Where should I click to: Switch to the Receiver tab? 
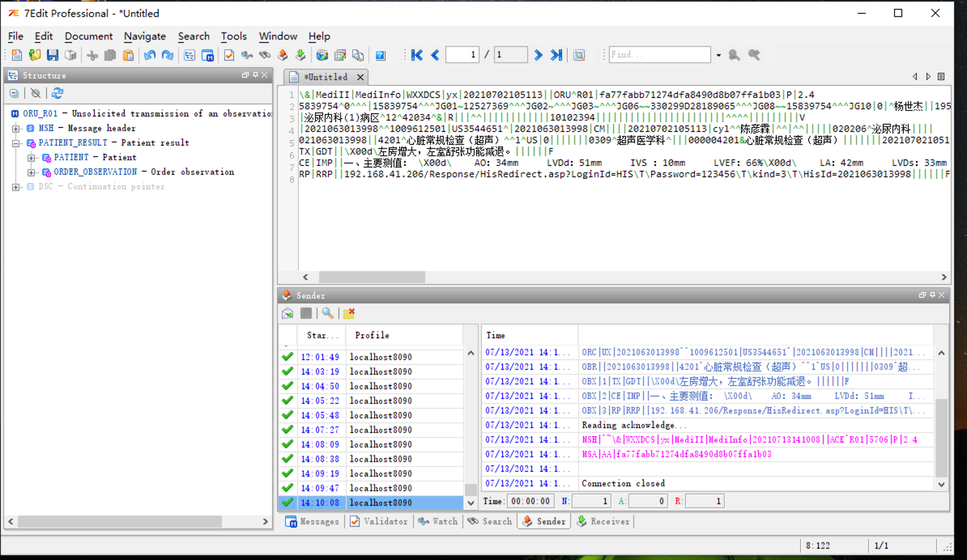[x=603, y=521]
